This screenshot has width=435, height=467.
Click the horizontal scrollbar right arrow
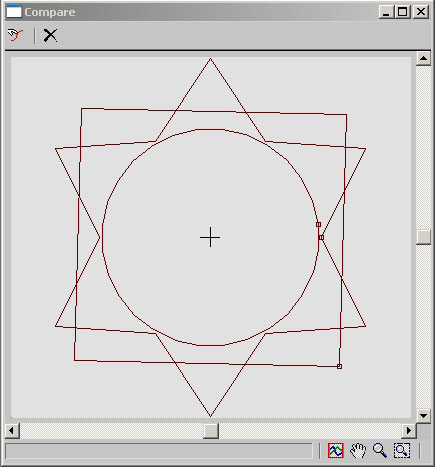pyautogui.click(x=409, y=431)
